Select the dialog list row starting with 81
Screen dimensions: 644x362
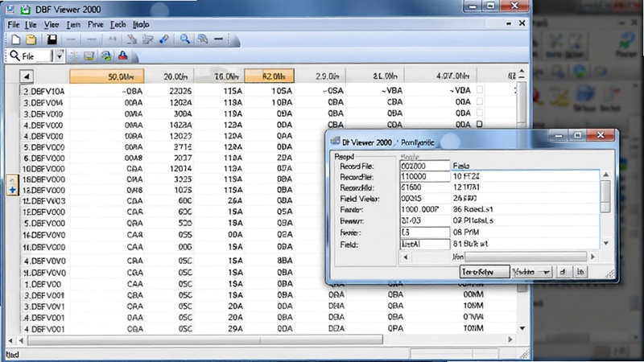pos(526,244)
